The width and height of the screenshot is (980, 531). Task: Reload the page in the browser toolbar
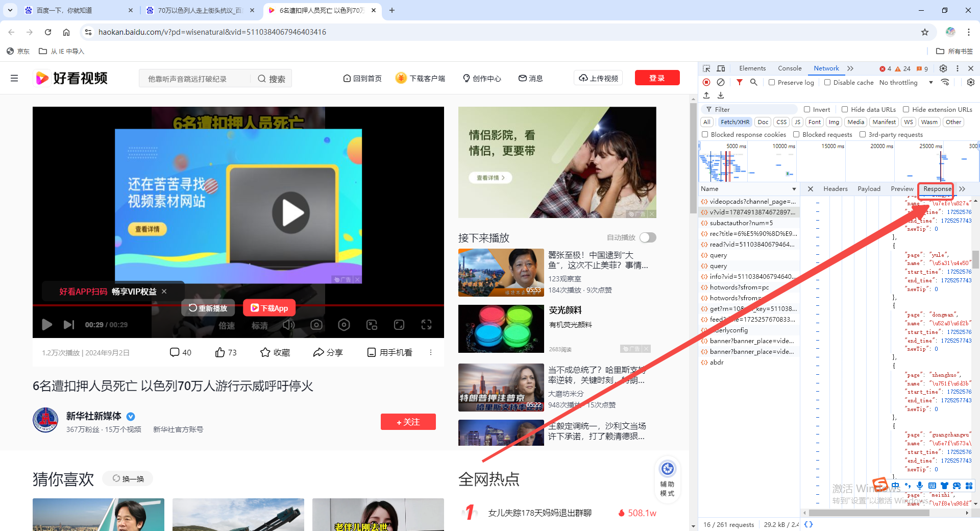tap(48, 32)
